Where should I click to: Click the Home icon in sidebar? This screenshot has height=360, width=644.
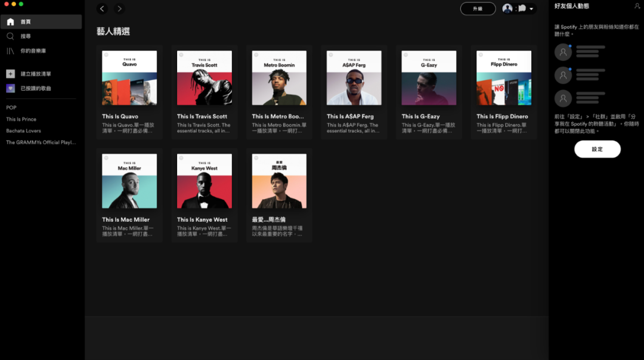(x=10, y=22)
